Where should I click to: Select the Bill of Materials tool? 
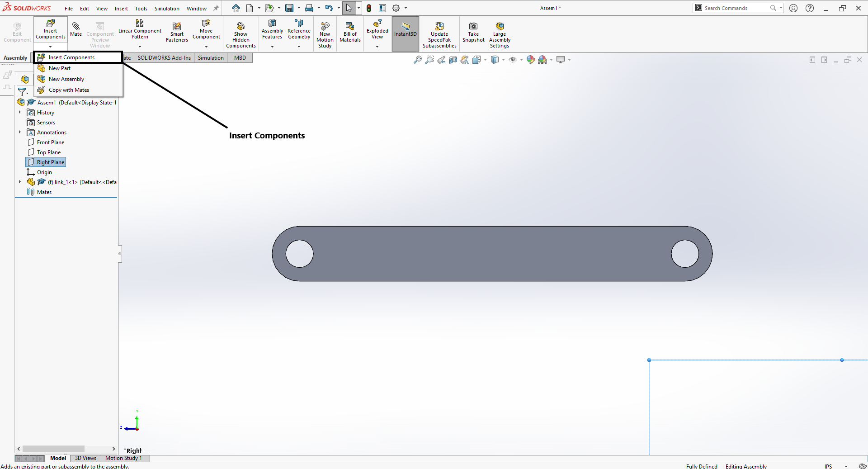coord(349,32)
